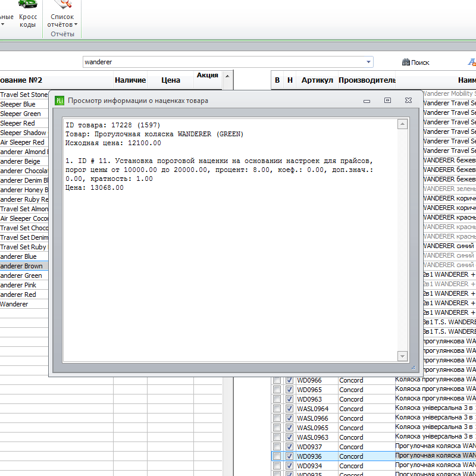Image resolution: width=476 pixels, height=476 pixels.
Task: Click the dialog title Просмотр информации о наценках
Action: coord(138,101)
